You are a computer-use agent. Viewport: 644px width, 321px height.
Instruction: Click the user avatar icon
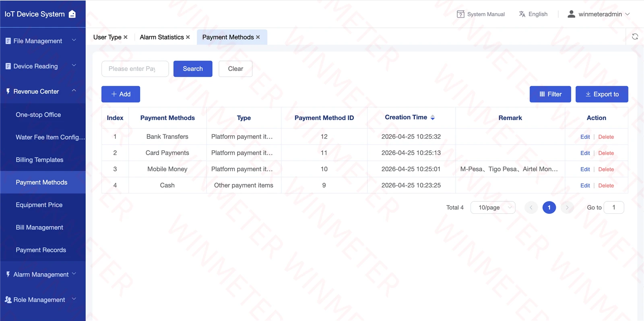coord(571,14)
